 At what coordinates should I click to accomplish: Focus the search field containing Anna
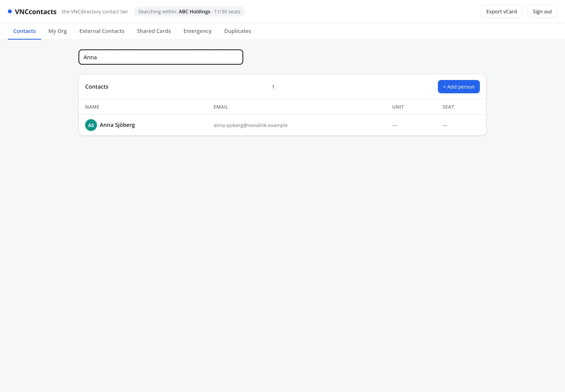pyautogui.click(x=161, y=57)
